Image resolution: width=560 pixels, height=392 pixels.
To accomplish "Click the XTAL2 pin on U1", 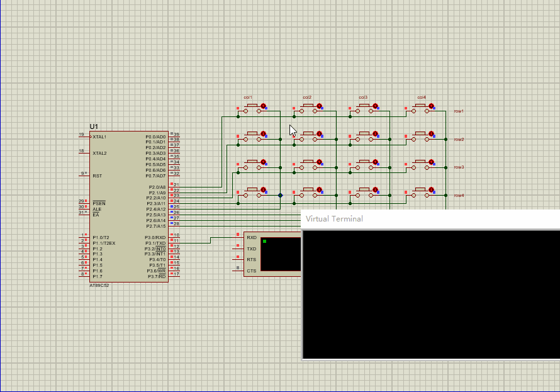I will (x=99, y=153).
